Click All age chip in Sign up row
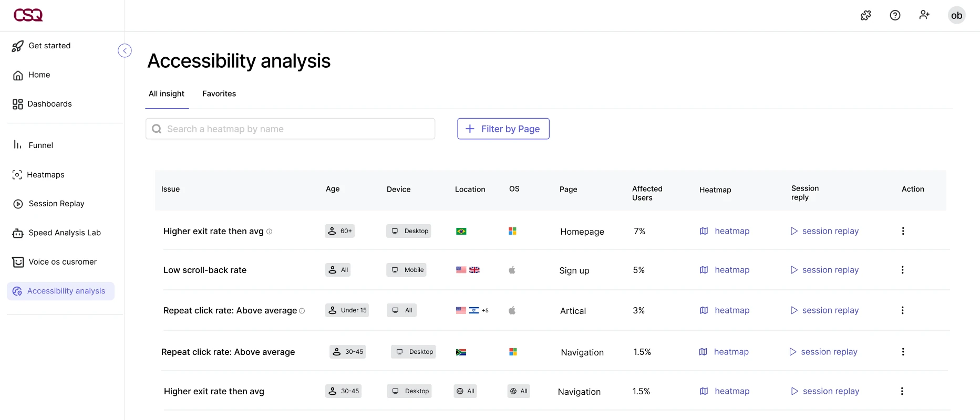The height and width of the screenshot is (420, 980). 338,270
